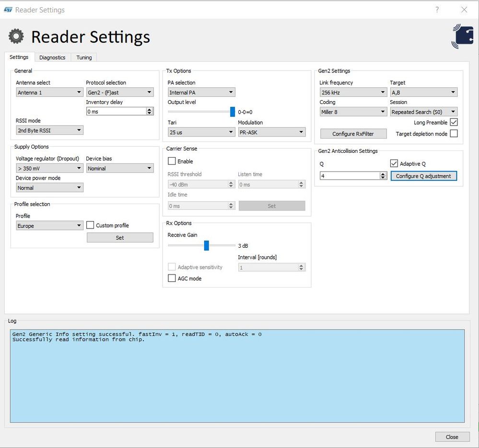Open the Protocol selection dropdown
The height and width of the screenshot is (448, 479).
120,92
